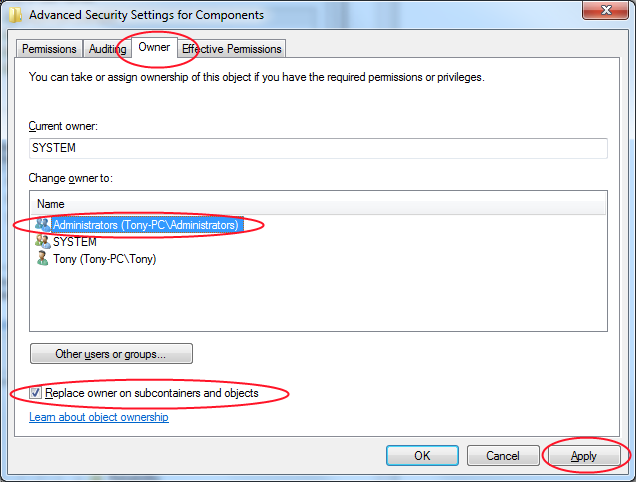Select SYSTEM in owner list
This screenshot has height=482, width=636.
click(75, 242)
